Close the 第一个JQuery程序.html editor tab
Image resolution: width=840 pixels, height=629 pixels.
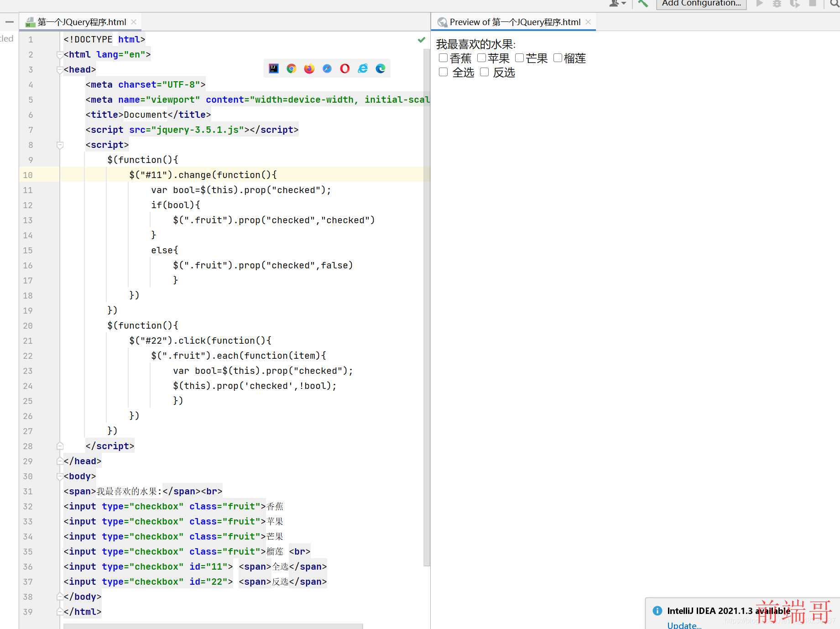(134, 22)
